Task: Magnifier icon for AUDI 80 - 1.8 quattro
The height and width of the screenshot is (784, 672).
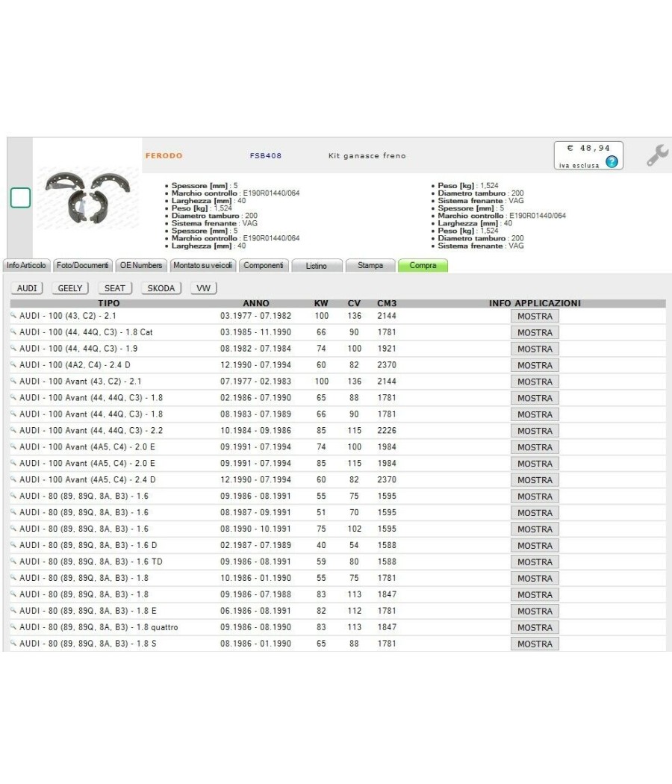Action: point(13,627)
